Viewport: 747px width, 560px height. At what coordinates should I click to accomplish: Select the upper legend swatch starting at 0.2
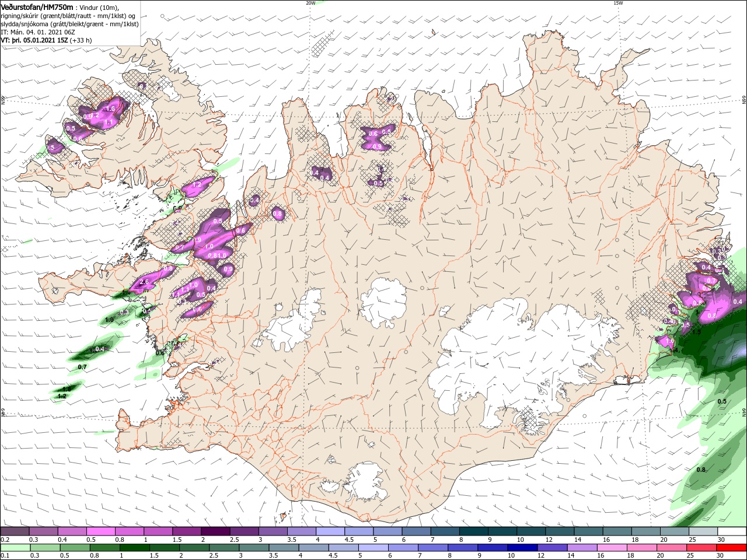[x=15, y=531]
